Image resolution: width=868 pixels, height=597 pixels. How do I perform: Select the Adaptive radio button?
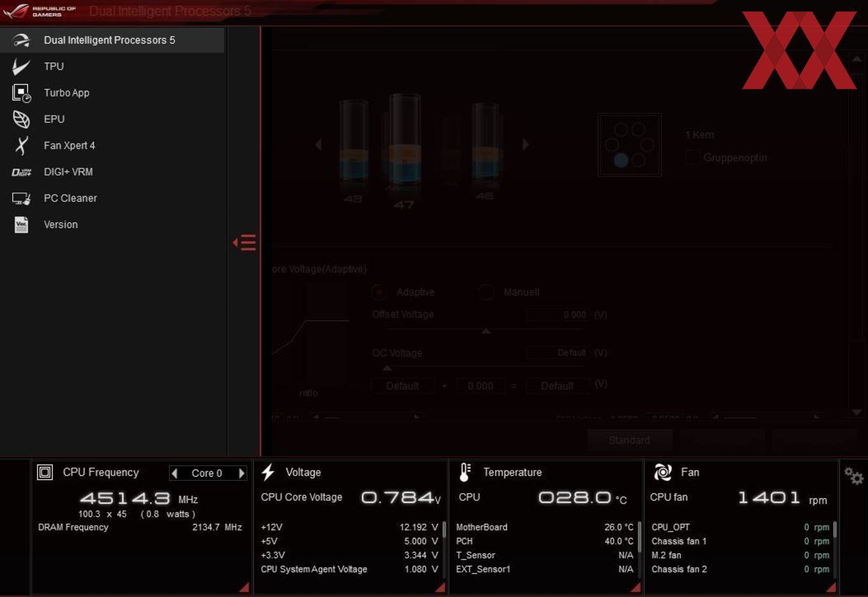point(379,292)
